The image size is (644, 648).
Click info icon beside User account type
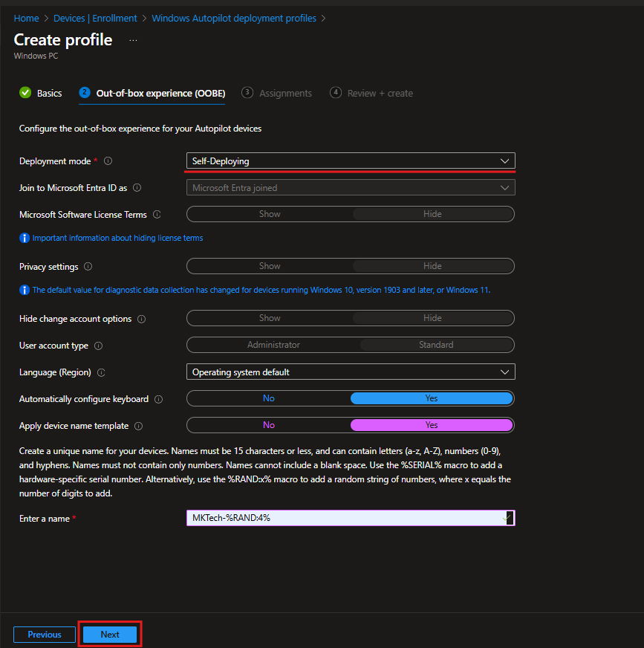tap(98, 346)
